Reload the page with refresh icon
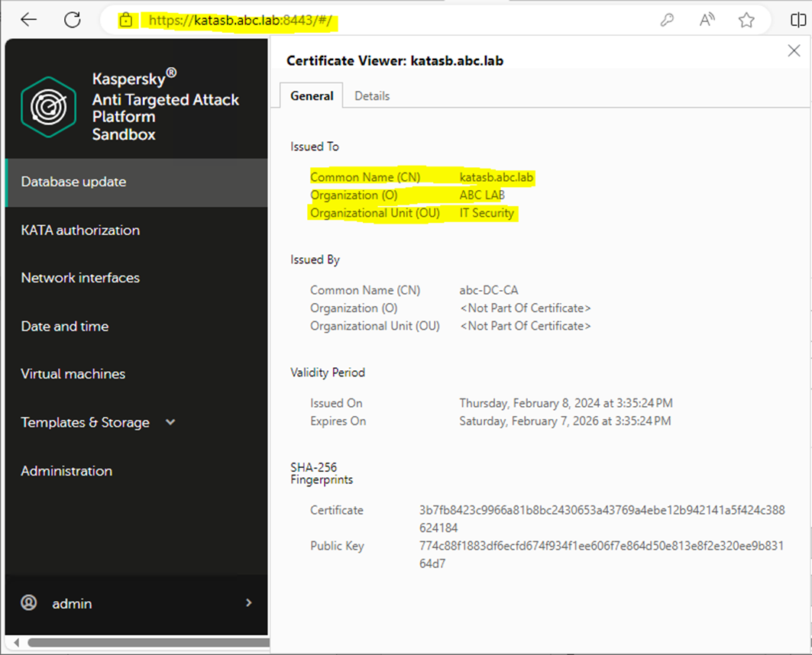 tap(73, 20)
